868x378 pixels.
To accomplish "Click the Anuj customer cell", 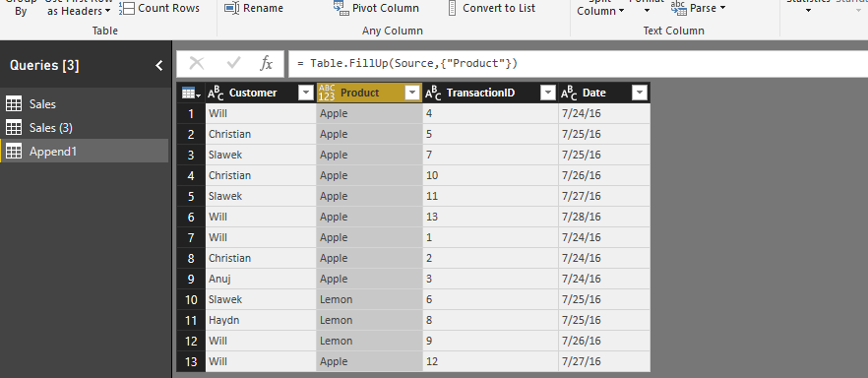I will click(x=261, y=279).
